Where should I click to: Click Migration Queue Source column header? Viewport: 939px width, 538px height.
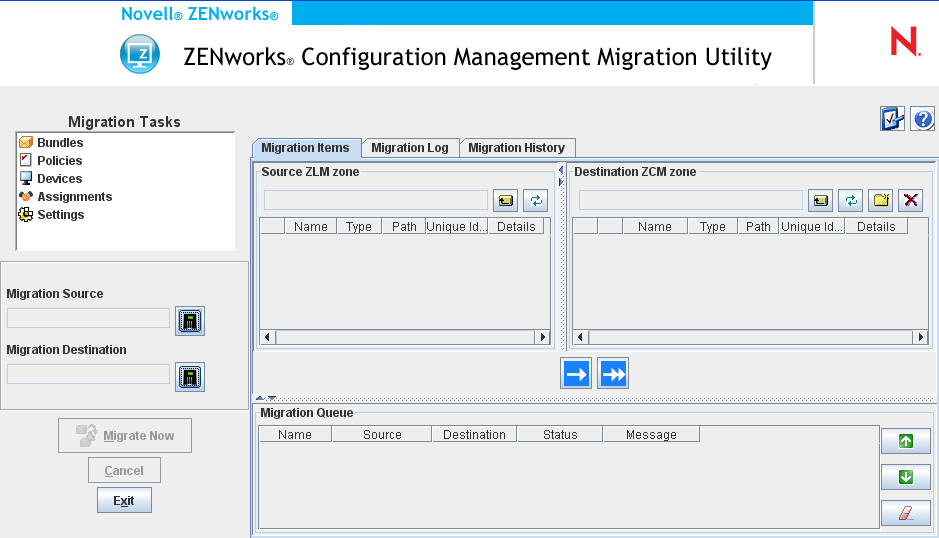[x=382, y=434]
